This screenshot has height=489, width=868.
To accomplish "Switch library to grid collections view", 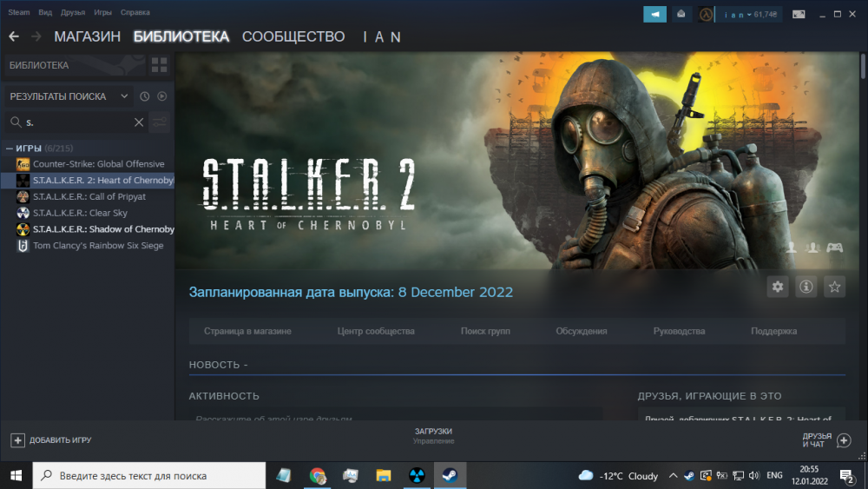I will (160, 65).
